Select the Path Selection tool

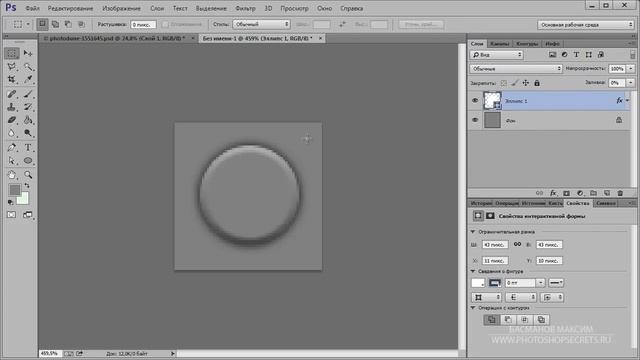coord(12,161)
